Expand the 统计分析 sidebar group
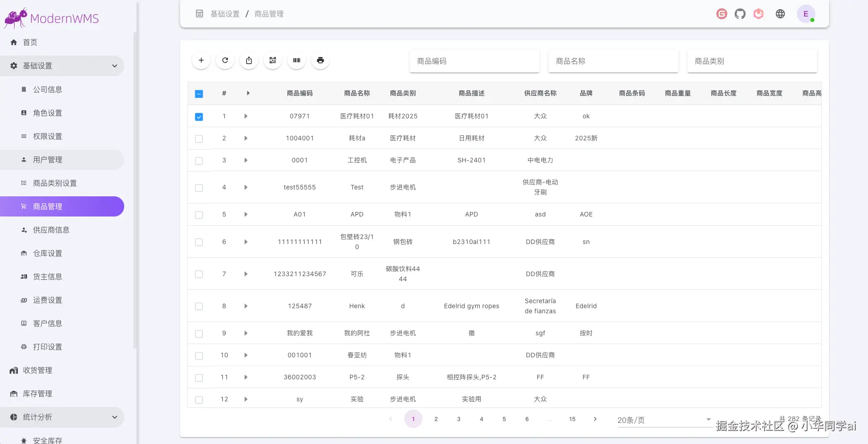The width and height of the screenshot is (868, 444). click(x=62, y=417)
